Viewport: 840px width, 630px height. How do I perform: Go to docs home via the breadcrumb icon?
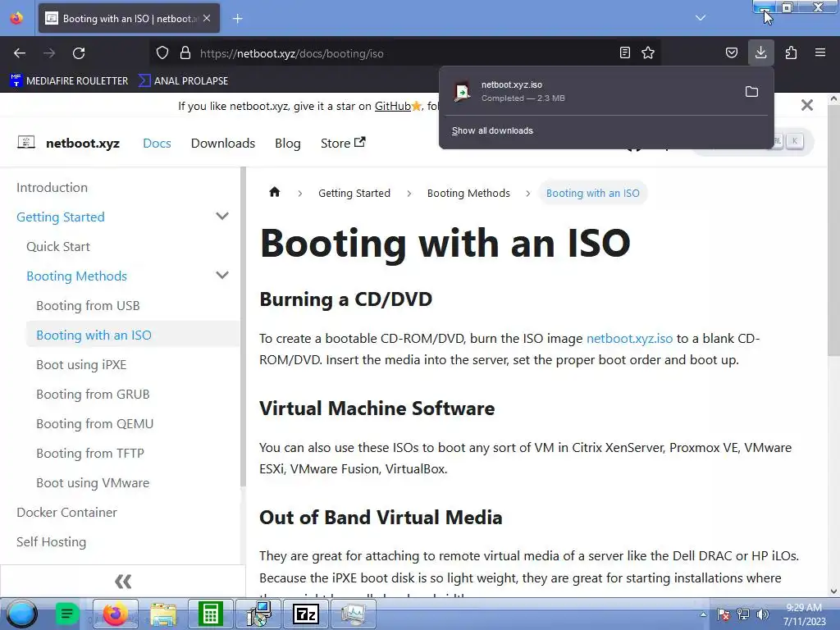(x=274, y=192)
